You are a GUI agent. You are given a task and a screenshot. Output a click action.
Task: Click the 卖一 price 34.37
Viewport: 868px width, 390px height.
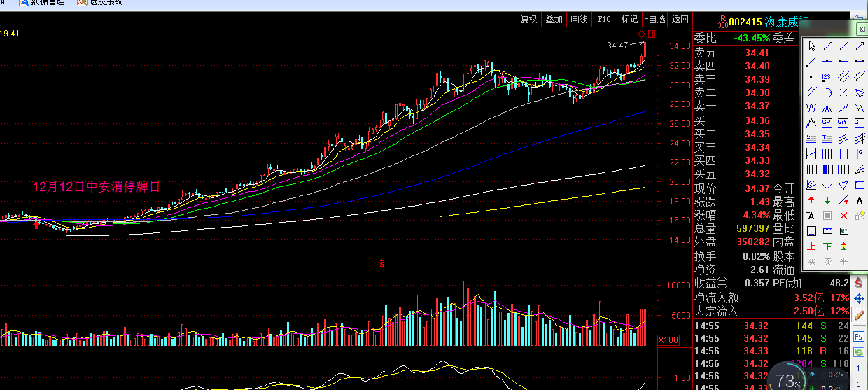[757, 106]
